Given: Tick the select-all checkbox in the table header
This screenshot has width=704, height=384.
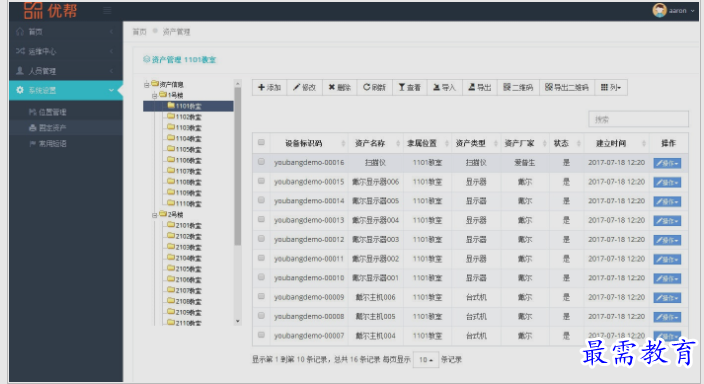Looking at the screenshot, I should [x=261, y=143].
